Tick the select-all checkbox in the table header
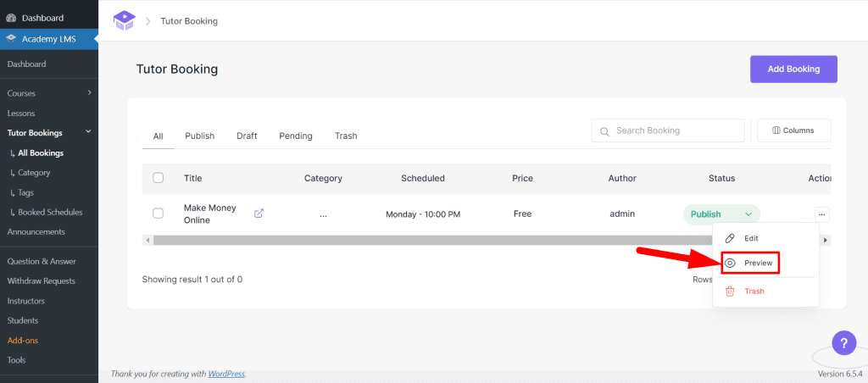868x383 pixels. pyautogui.click(x=158, y=178)
